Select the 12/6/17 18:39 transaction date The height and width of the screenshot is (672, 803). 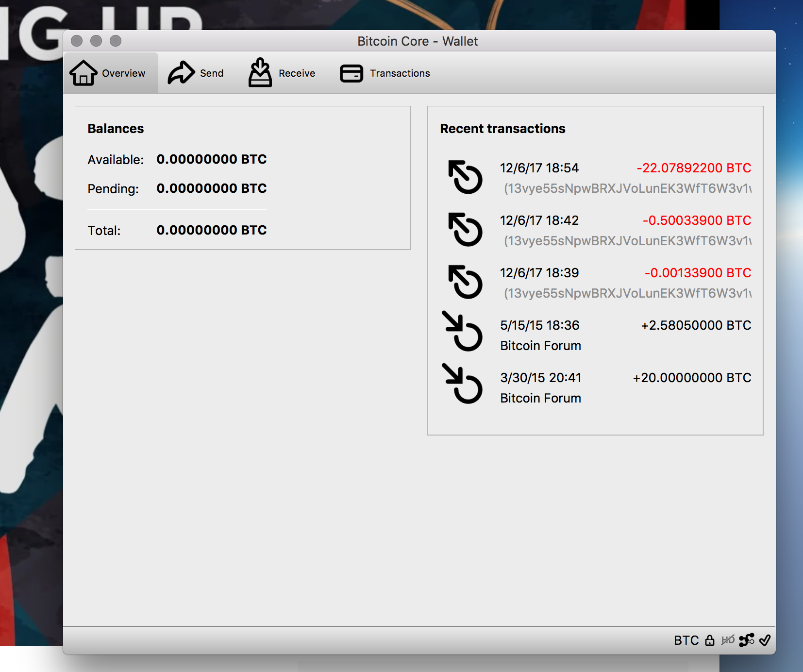pos(539,273)
